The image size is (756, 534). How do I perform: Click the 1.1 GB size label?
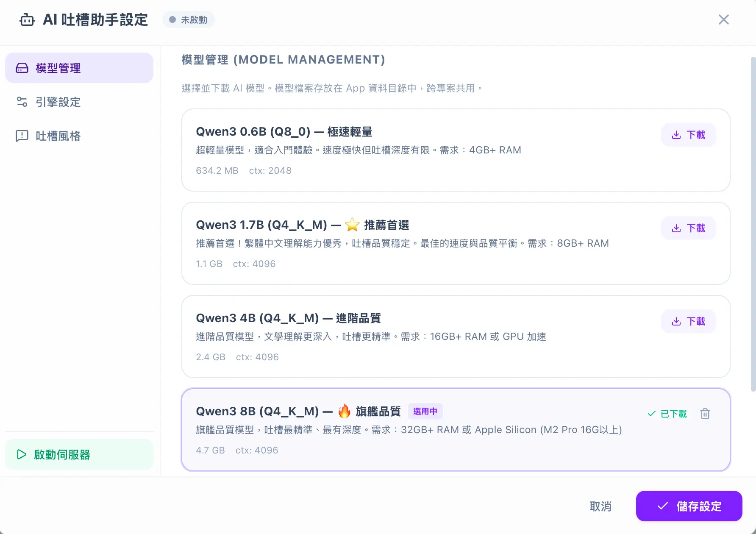click(209, 264)
